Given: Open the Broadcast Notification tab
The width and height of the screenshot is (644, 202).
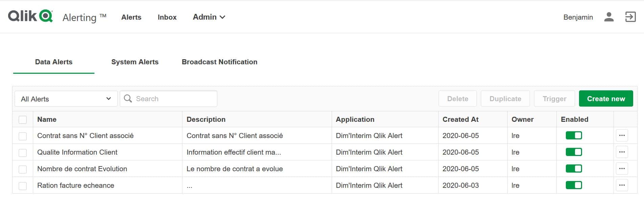Looking at the screenshot, I should click(219, 62).
